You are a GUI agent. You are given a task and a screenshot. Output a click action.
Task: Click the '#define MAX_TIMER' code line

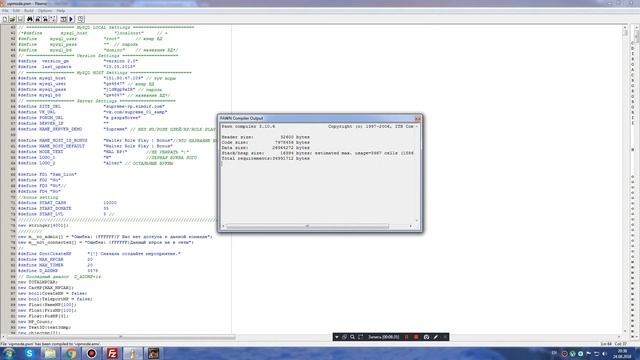click(55, 265)
